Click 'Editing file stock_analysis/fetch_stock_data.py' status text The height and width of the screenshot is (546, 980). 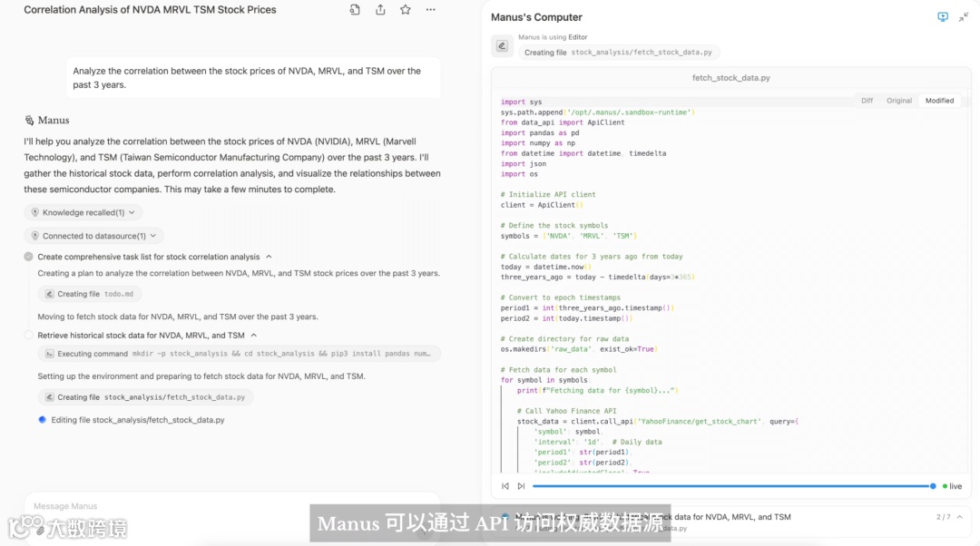[x=138, y=420]
